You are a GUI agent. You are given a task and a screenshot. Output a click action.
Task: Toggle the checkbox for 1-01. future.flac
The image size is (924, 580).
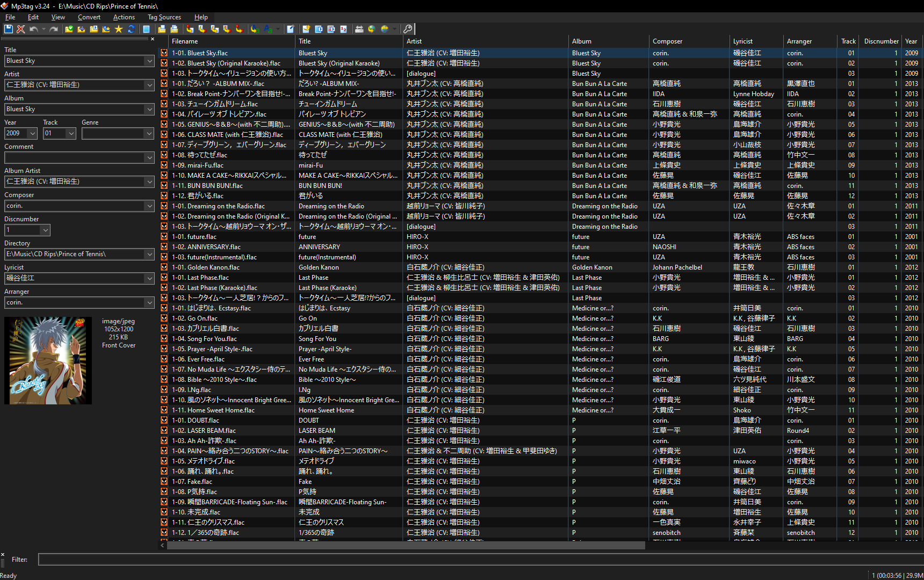click(x=164, y=237)
